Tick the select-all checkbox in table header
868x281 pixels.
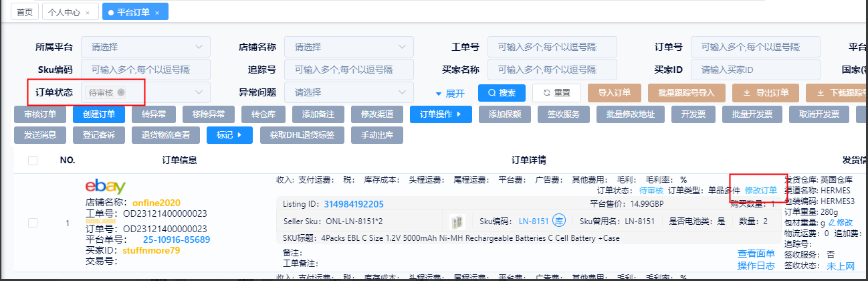[33, 160]
